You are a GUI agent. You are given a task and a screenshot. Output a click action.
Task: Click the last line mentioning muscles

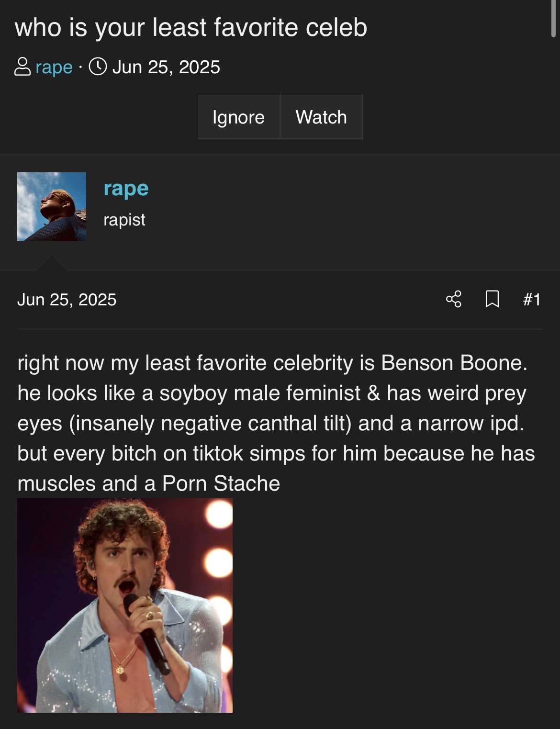coord(148,483)
